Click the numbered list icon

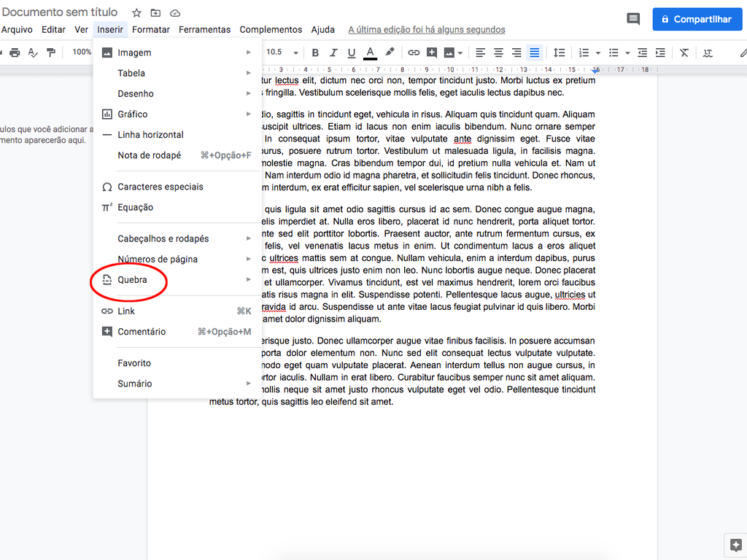(584, 52)
